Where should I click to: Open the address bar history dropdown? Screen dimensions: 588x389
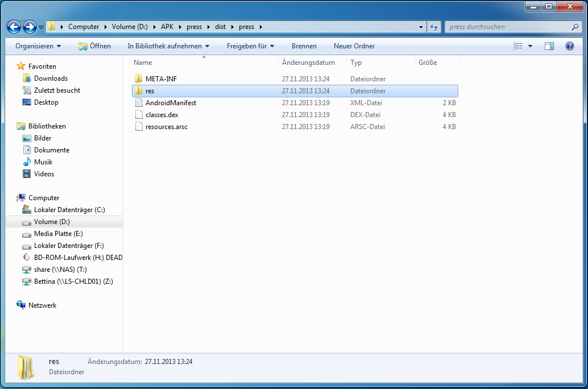pyautogui.click(x=421, y=27)
